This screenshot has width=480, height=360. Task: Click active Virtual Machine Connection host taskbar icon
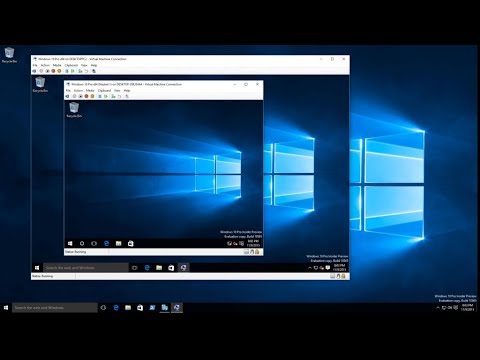click(x=177, y=308)
